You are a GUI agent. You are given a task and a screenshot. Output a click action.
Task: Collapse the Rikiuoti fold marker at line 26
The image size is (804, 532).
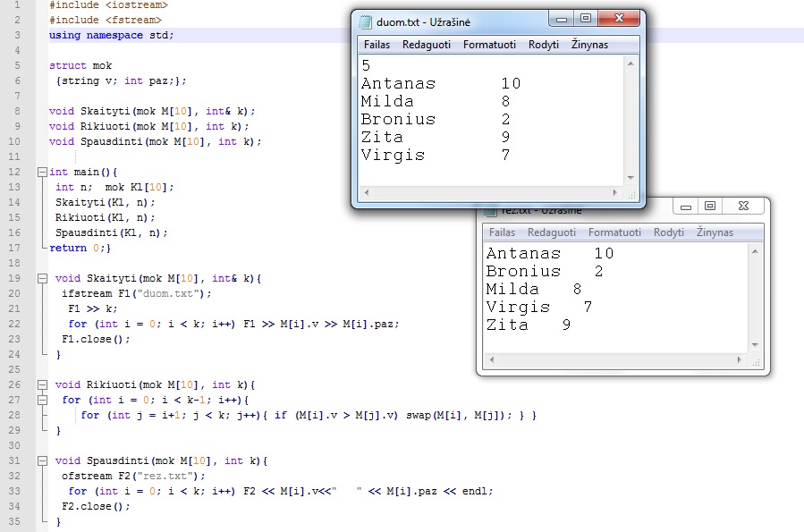(43, 384)
